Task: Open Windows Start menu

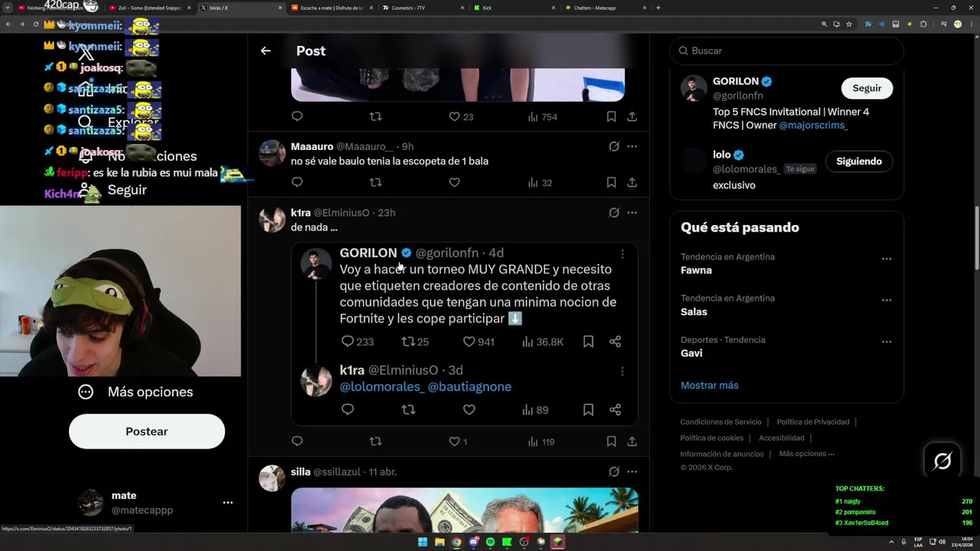Action: (423, 542)
